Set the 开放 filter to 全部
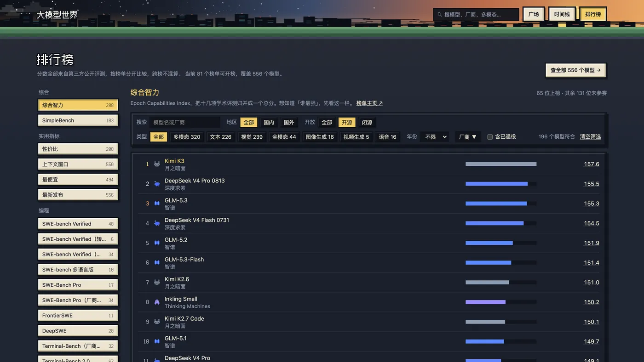The width and height of the screenshot is (644, 362). coord(327,123)
